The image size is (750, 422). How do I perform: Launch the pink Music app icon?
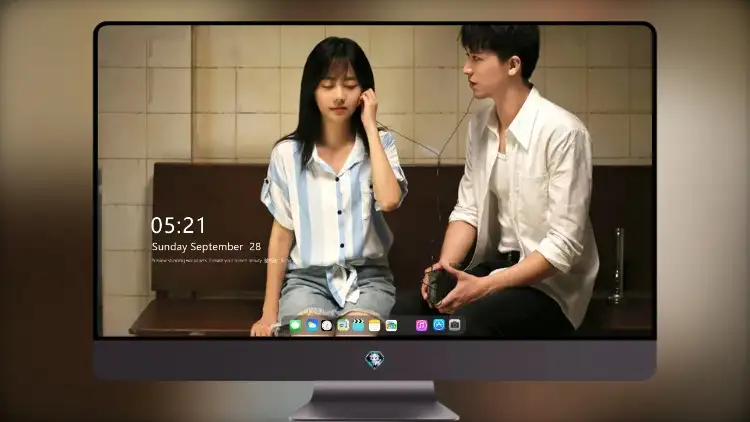(x=421, y=326)
